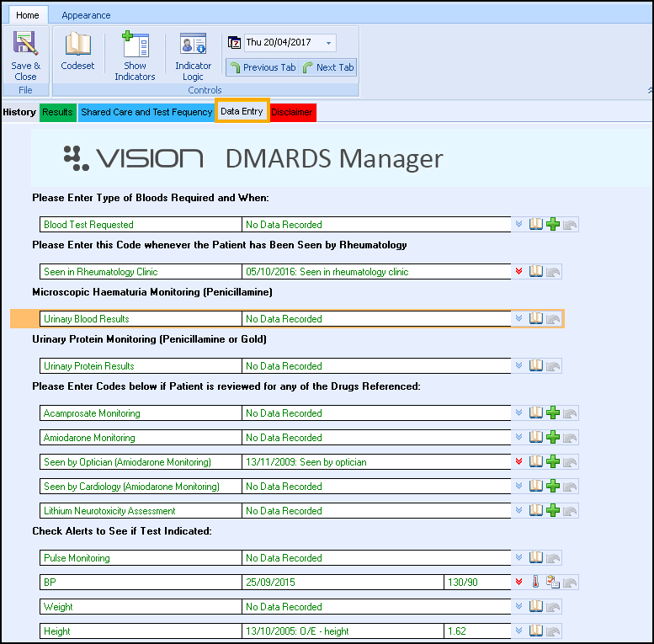
Task: Click the checklist icon in BP row
Action: tap(553, 582)
